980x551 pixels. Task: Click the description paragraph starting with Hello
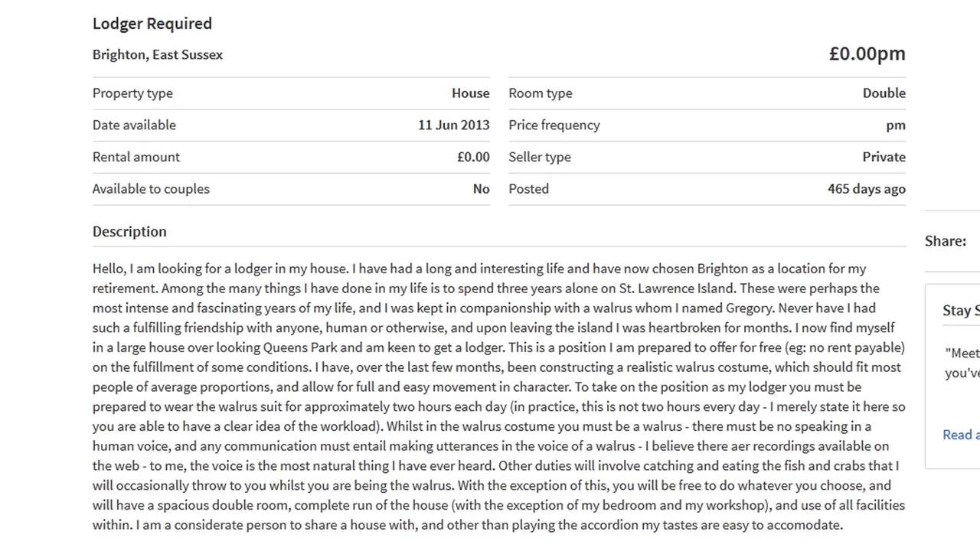pos(499,396)
